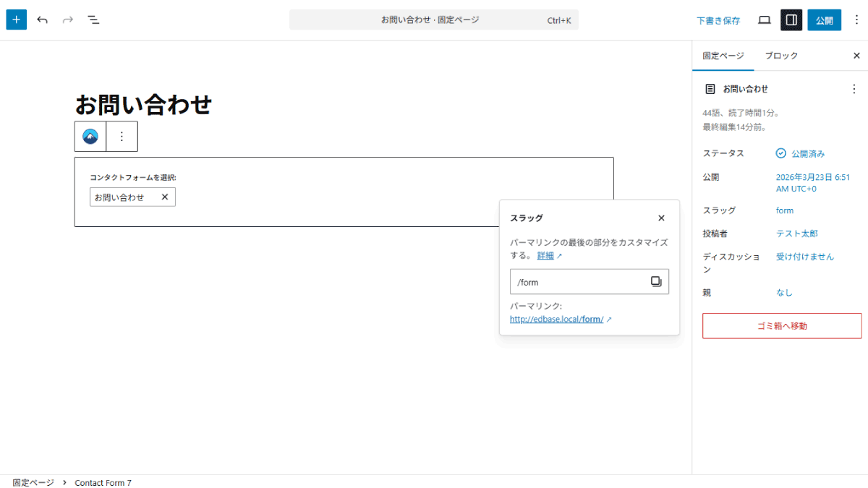Copy slug using the copy icon
The height and width of the screenshot is (488, 868).
[x=655, y=281]
